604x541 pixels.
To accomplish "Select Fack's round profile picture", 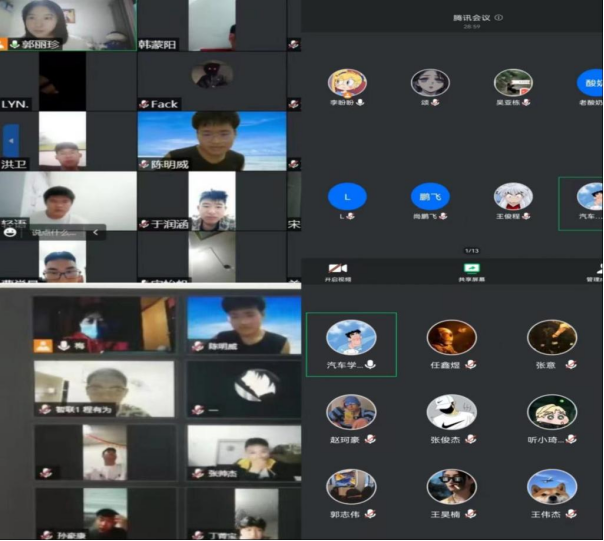I will pos(212,74).
